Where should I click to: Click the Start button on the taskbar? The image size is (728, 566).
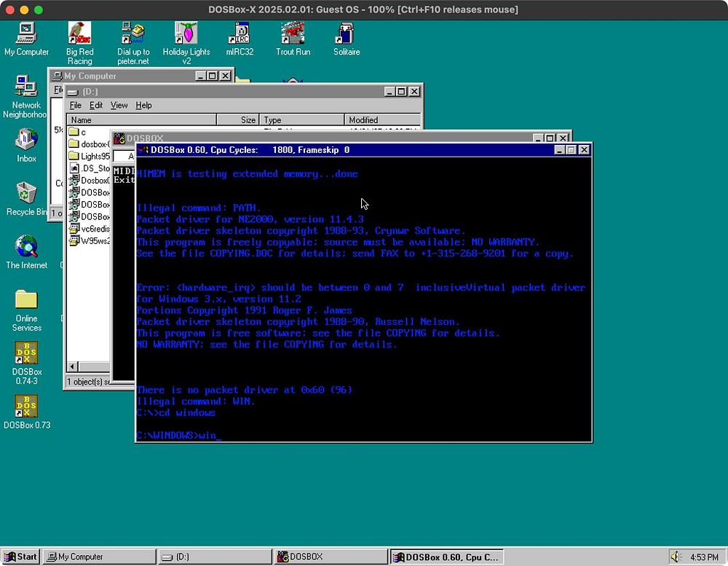(x=21, y=557)
